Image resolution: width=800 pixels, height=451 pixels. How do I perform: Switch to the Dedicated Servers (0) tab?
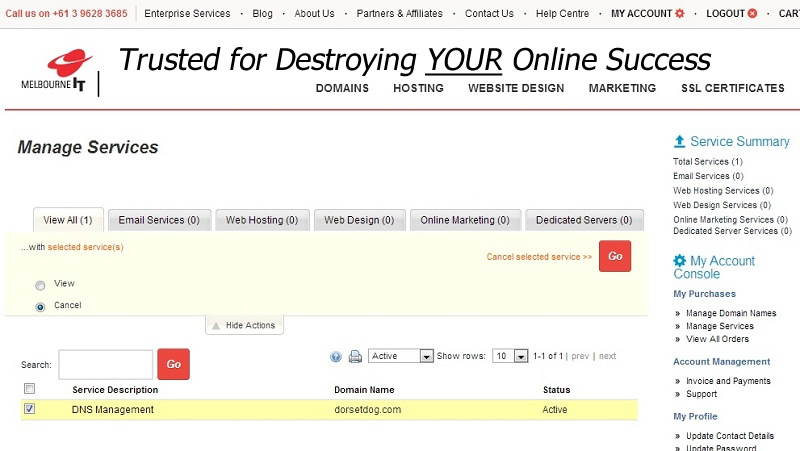tap(584, 220)
